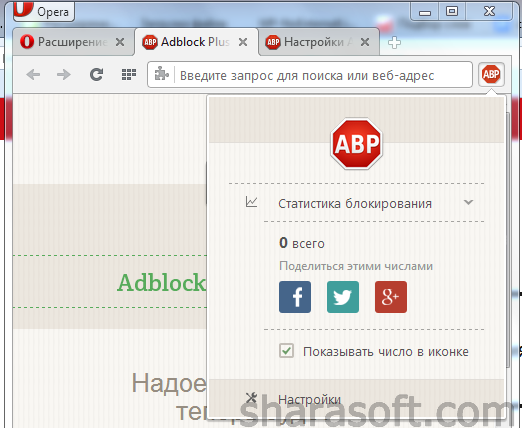This screenshot has height=428, width=522.
Task: Switch to the Adblock Plus tab
Action: coord(196,42)
